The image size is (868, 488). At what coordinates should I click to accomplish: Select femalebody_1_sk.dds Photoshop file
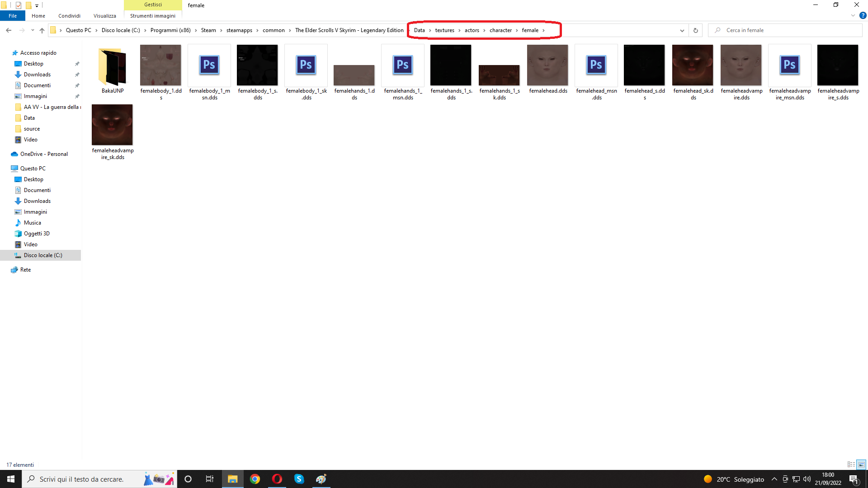(306, 72)
